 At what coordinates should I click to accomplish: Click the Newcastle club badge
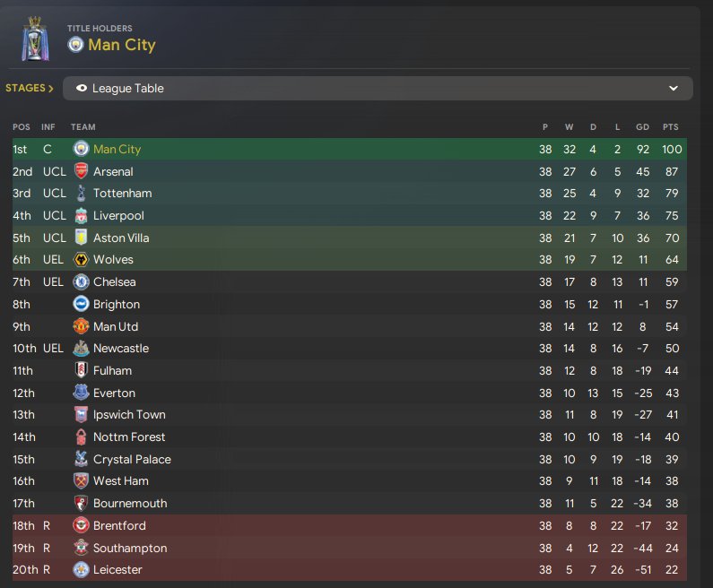tap(81, 349)
